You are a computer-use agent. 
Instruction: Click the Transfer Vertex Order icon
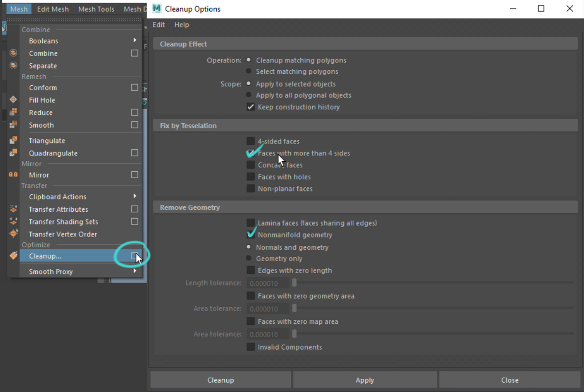pos(13,234)
